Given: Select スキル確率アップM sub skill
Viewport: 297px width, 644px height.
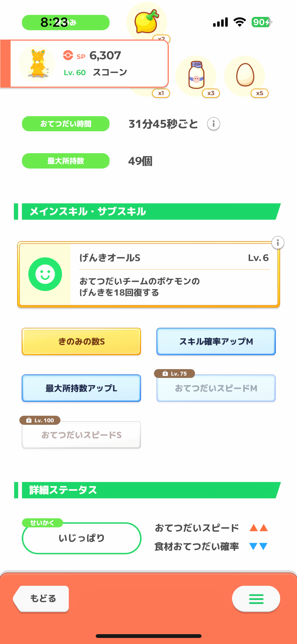Looking at the screenshot, I should (x=216, y=342).
